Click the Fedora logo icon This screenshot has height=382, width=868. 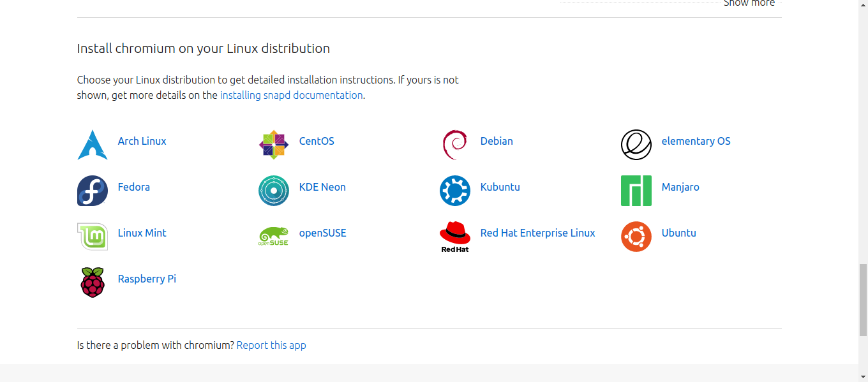(x=92, y=190)
